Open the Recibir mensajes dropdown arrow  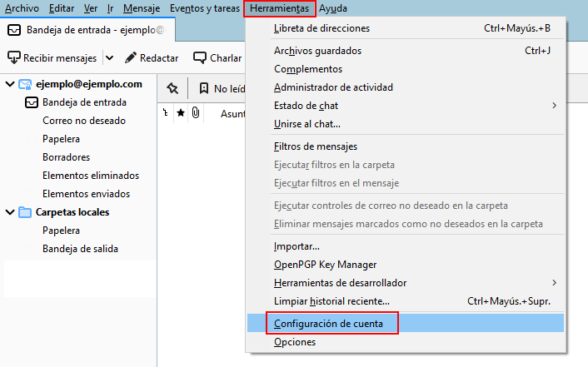109,58
